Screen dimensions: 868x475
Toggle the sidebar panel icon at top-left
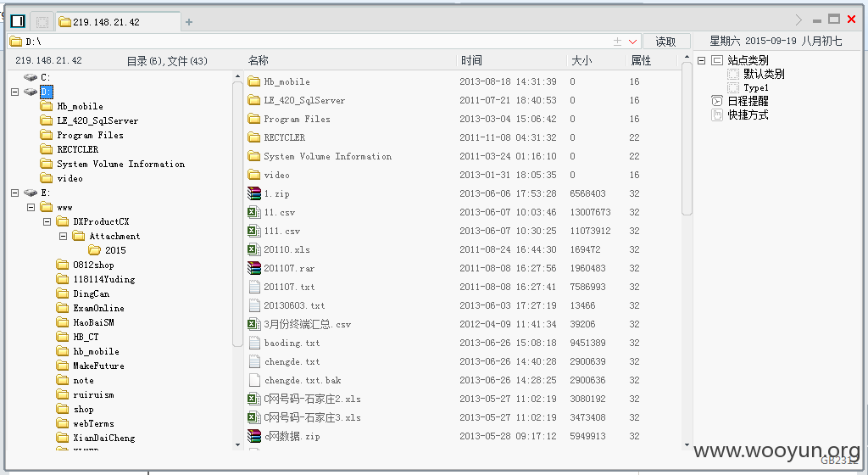coord(18,21)
